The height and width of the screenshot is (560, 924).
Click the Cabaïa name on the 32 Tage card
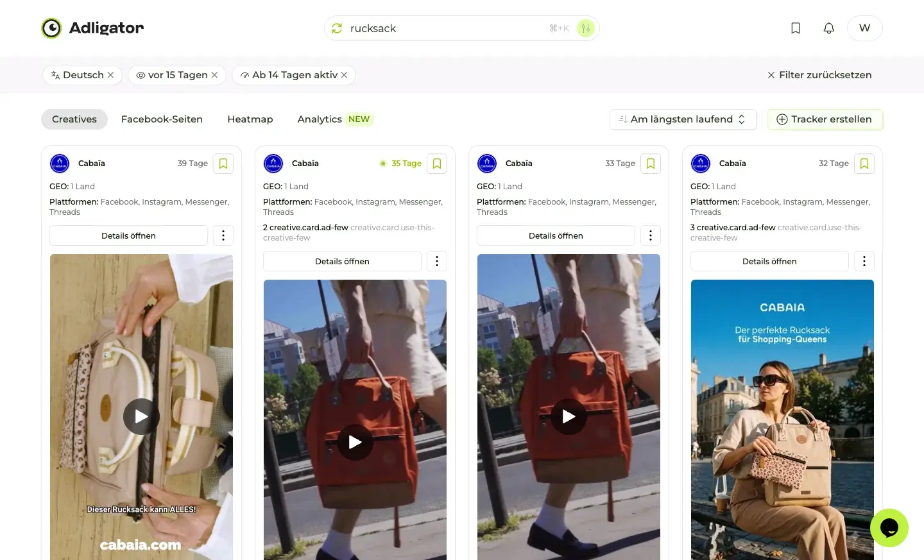click(733, 164)
